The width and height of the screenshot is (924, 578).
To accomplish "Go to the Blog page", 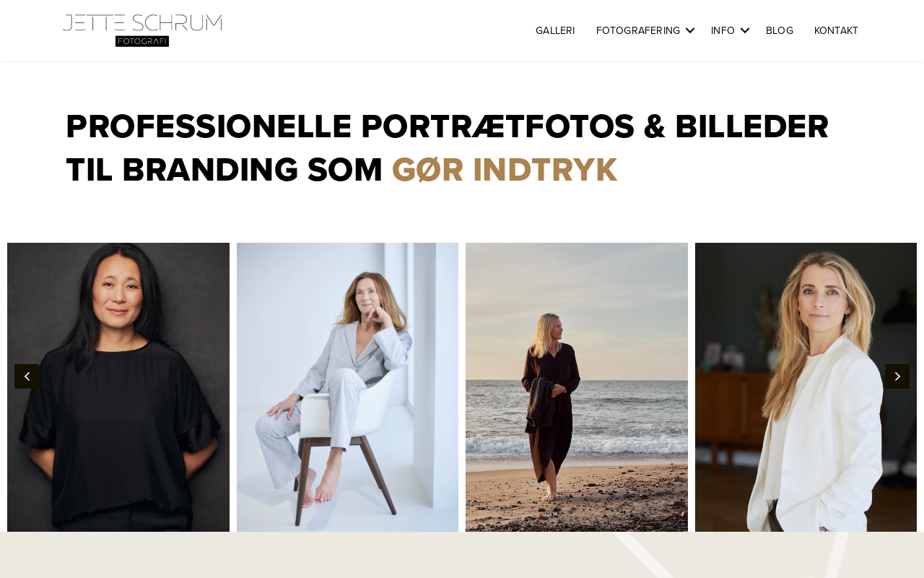I will click(780, 30).
